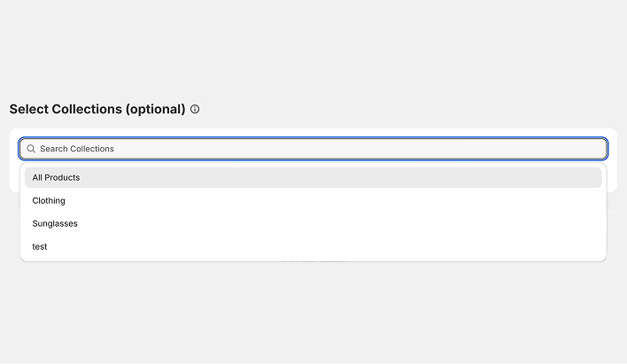Click the right side of Clothing row
The image size is (627, 364).
(531, 200)
